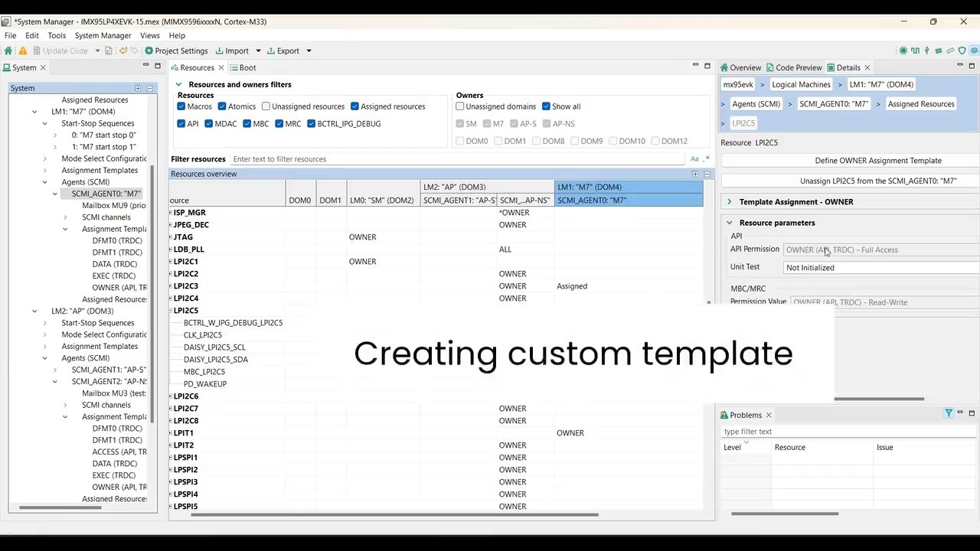This screenshot has width=980, height=551.
Task: Click the green home icon in toolbar
Action: tap(8, 51)
